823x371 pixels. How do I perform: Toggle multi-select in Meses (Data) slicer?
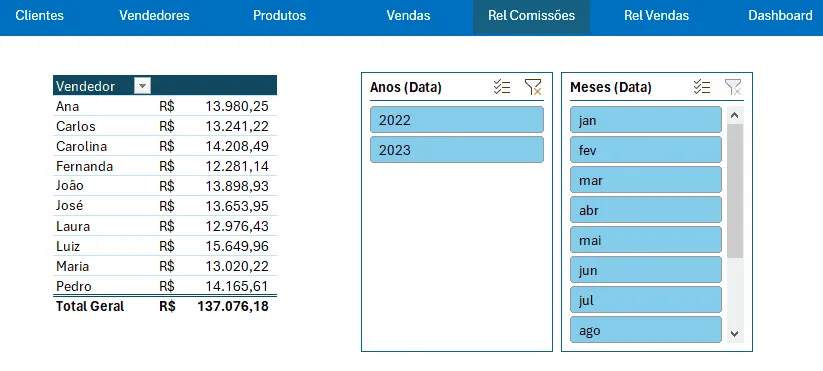702,87
